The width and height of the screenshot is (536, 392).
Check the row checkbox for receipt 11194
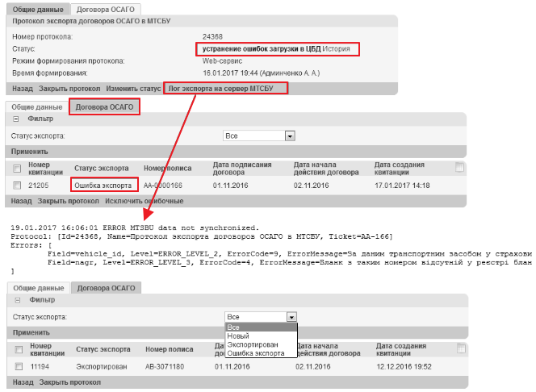click(x=19, y=366)
